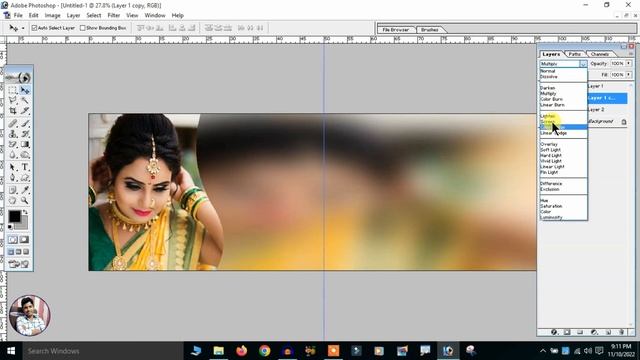This screenshot has width=640, height=360.
Task: Select the Slice tool
Action: [x=25, y=111]
